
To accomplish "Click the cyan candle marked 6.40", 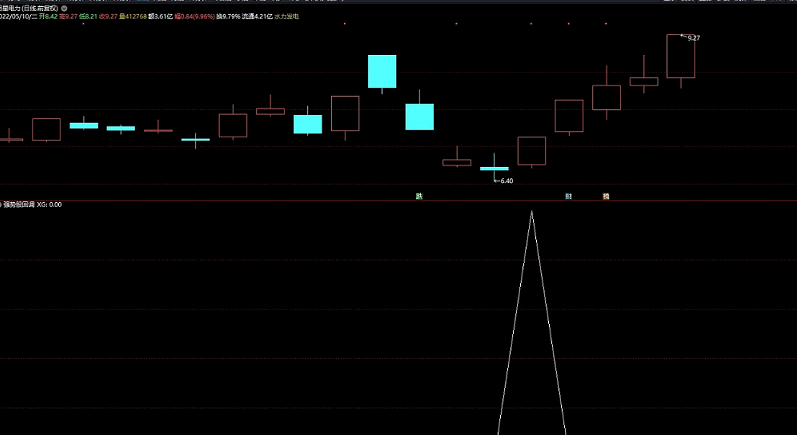I will coord(494,168).
